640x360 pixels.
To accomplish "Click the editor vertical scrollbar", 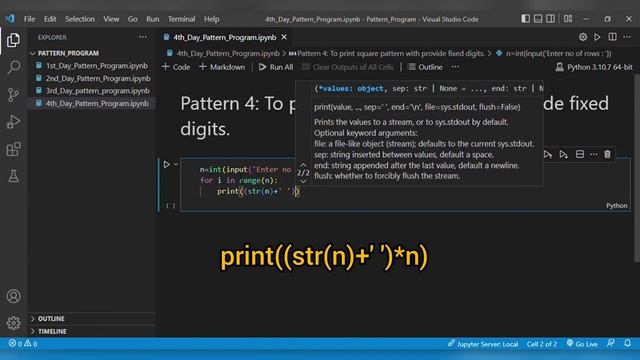I will point(637,168).
